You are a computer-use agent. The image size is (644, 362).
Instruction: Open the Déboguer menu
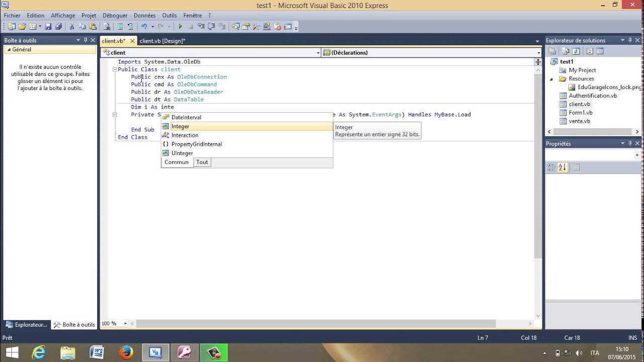[x=115, y=16]
